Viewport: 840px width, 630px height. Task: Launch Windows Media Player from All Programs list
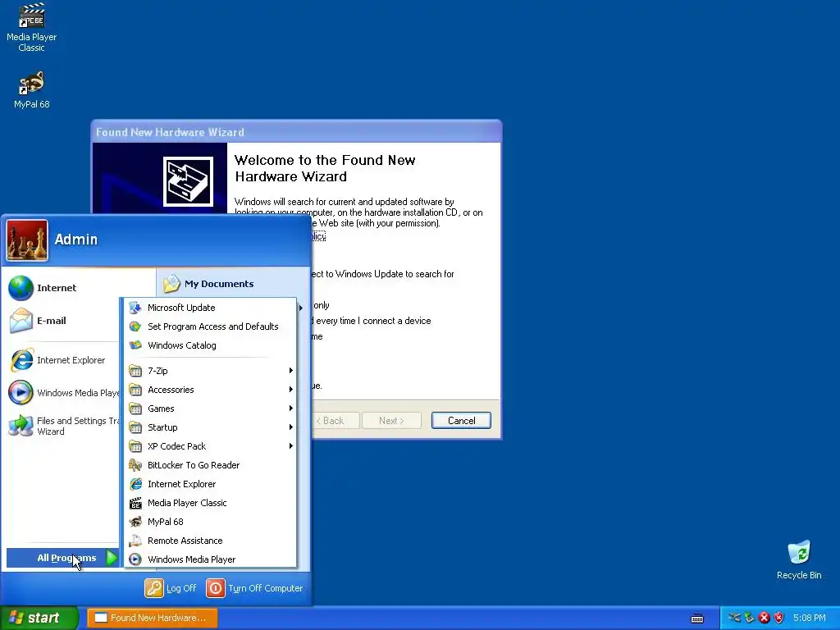point(210,559)
